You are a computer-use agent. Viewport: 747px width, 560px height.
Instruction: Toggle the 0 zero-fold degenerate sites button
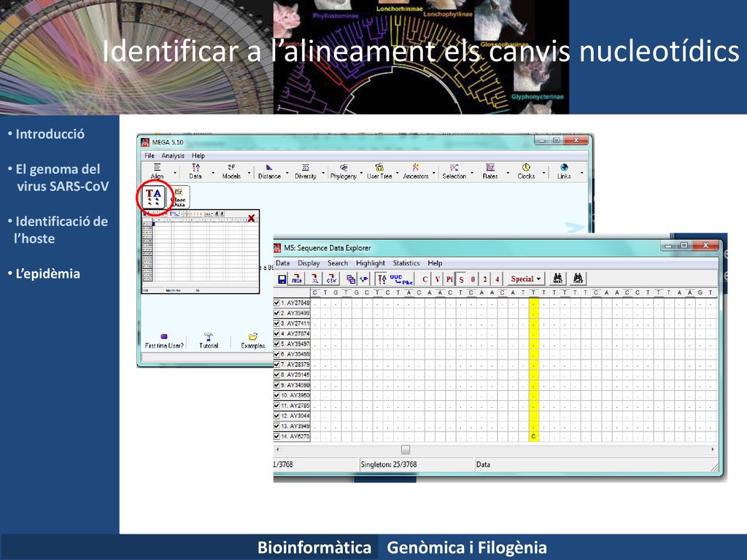[x=473, y=279]
